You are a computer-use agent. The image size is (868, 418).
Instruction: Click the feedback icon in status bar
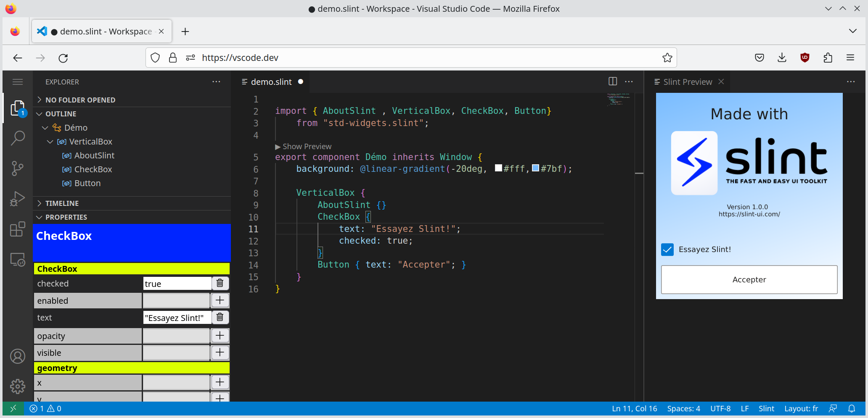(x=833, y=408)
